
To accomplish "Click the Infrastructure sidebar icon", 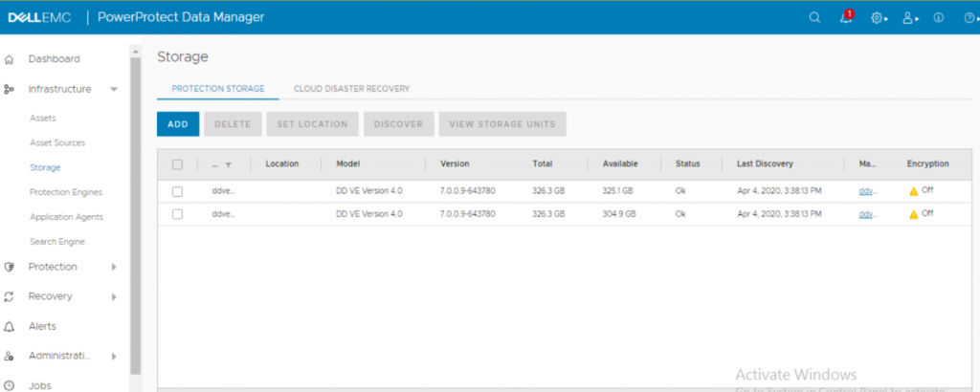I will tap(9, 89).
